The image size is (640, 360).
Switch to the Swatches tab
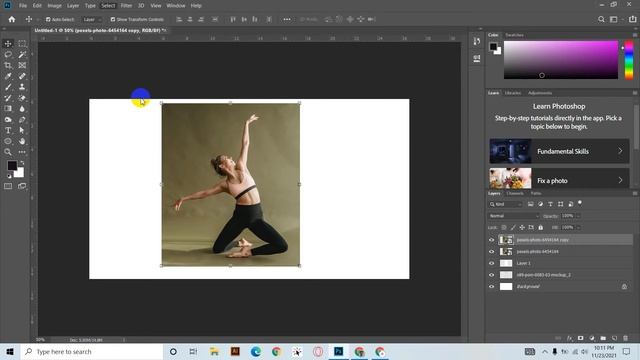514,35
